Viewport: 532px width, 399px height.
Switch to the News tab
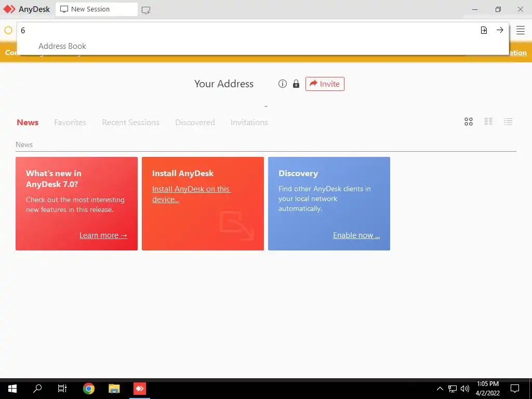click(x=28, y=122)
